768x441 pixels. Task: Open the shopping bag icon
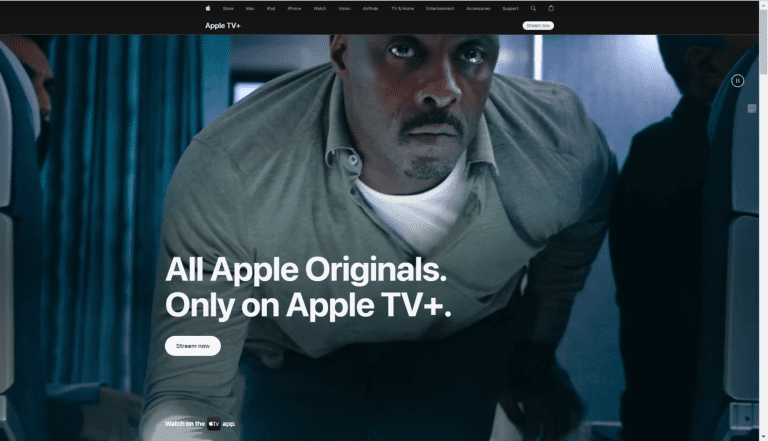(551, 8)
